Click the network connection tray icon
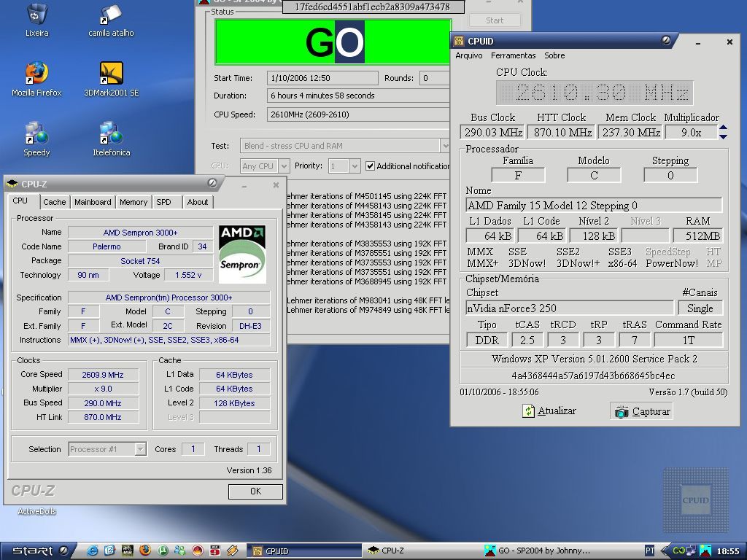Screen dimensions: 747x560 click(690, 551)
